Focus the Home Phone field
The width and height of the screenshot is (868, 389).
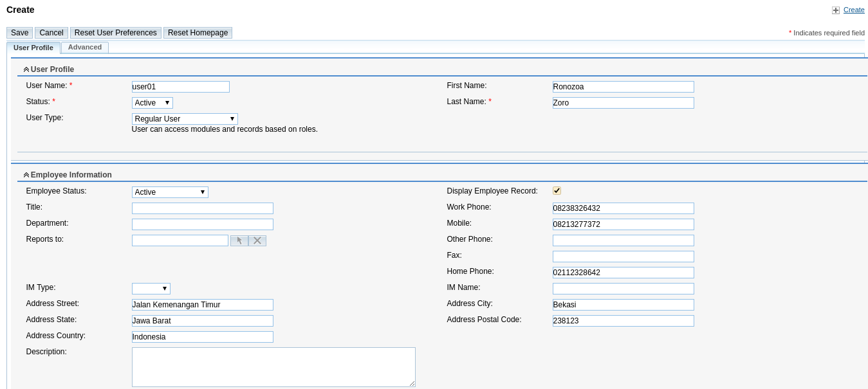point(623,273)
